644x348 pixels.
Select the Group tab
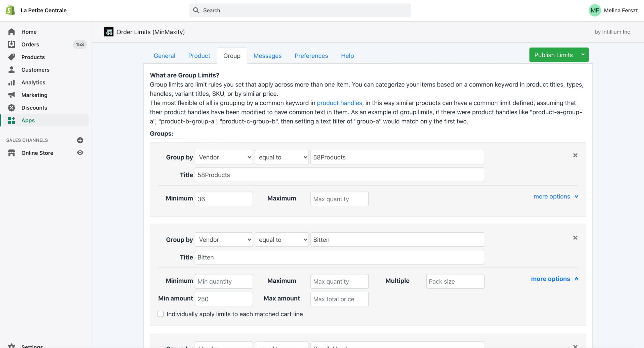pyautogui.click(x=232, y=56)
